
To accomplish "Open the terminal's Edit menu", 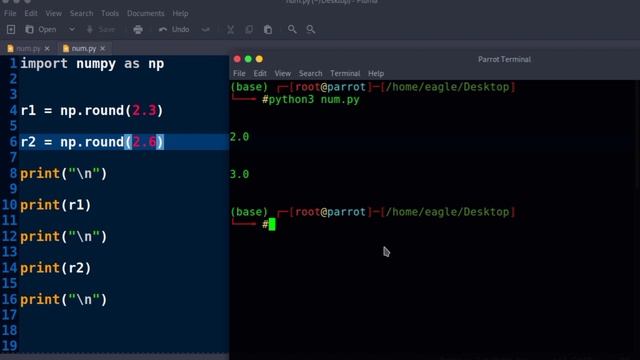I will tap(260, 73).
